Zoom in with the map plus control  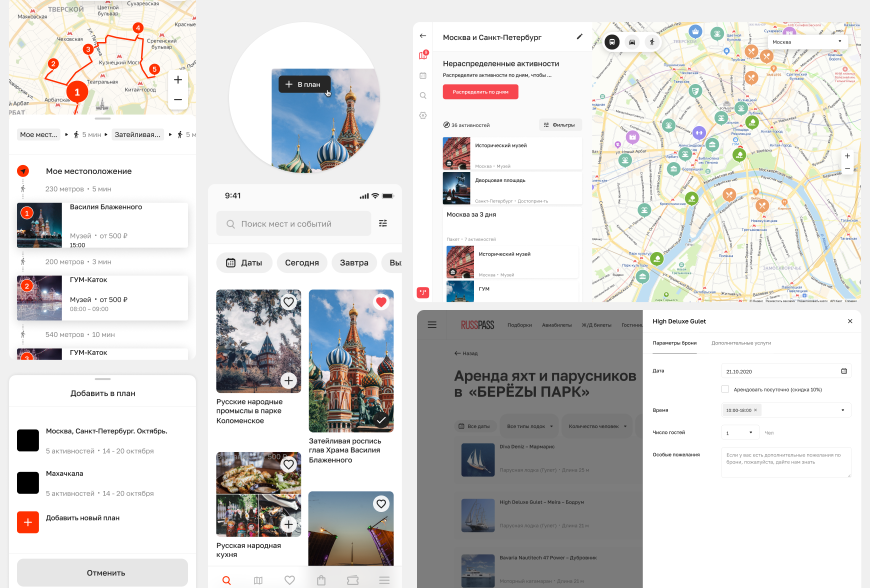pyautogui.click(x=177, y=79)
